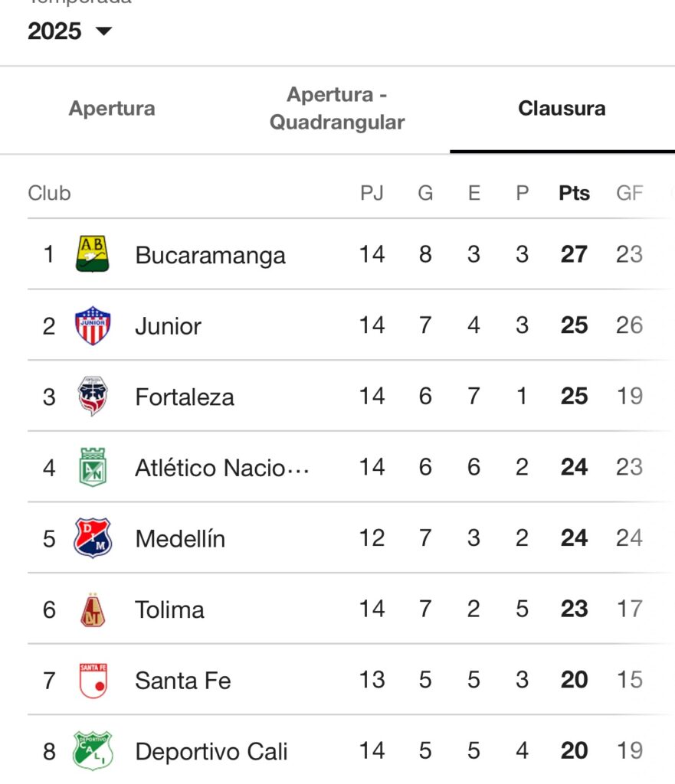
Task: Click the PJ column header
Action: pos(372,193)
